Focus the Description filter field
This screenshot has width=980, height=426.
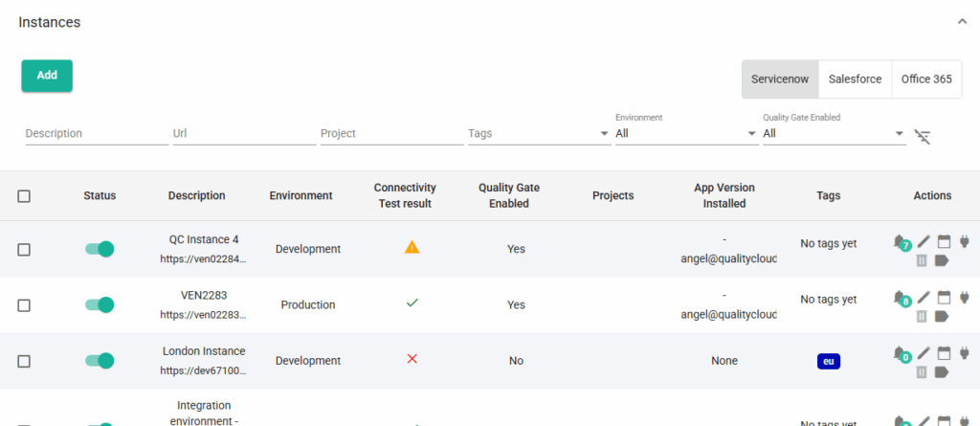[x=96, y=134]
